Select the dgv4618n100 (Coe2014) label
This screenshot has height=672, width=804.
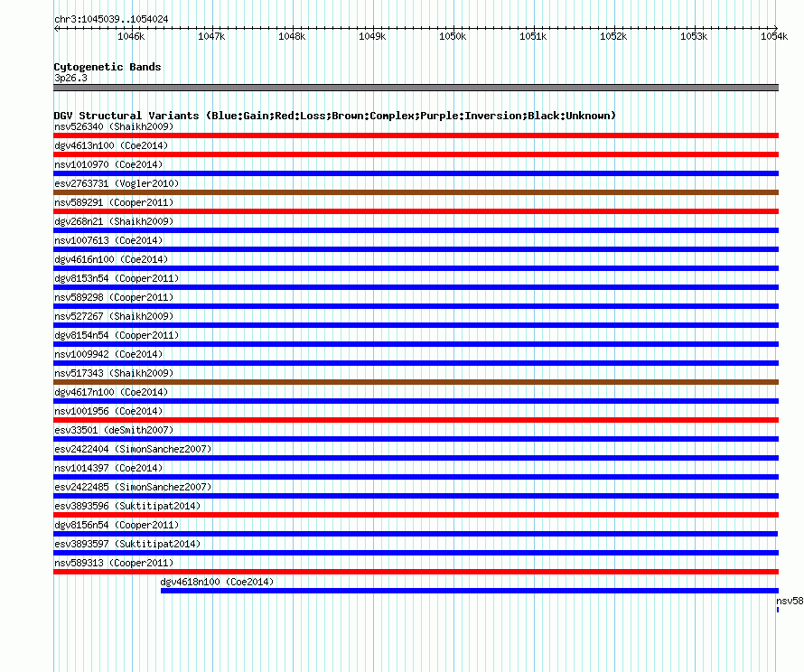(217, 582)
